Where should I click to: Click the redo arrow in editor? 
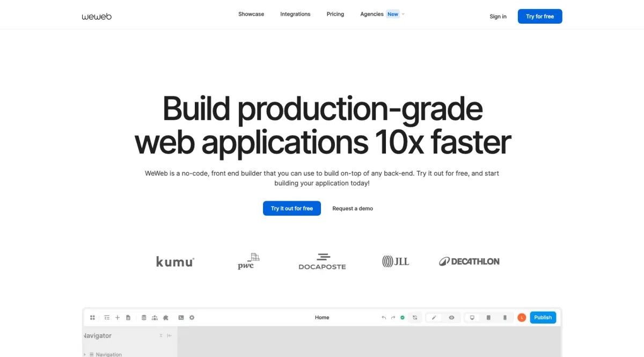coord(393,318)
